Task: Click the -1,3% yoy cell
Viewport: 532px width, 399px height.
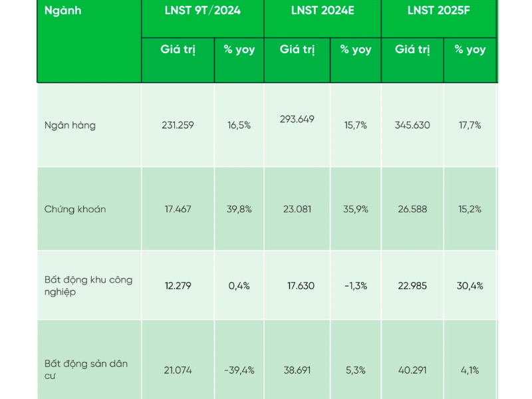Action: [356, 285]
